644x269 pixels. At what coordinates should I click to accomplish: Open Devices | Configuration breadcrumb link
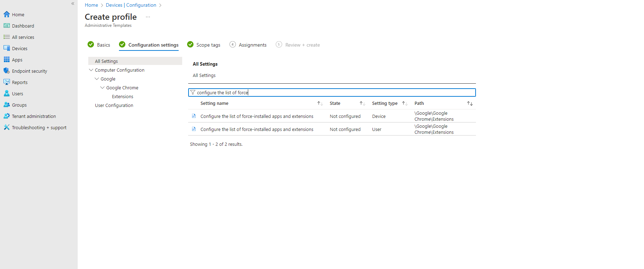click(x=131, y=5)
